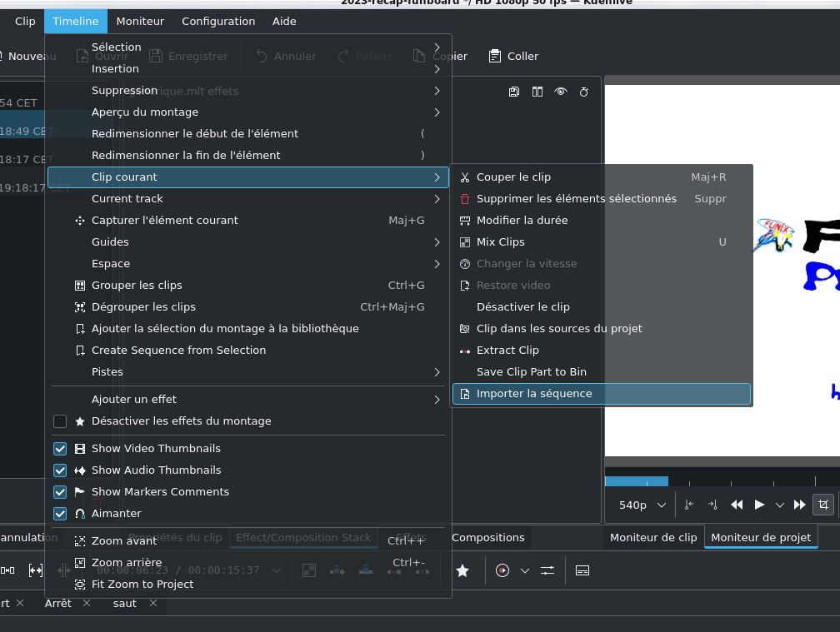Screen dimensions: 840x632
Task: Uncheck Show Audio Thumbnails
Action: tap(60, 470)
